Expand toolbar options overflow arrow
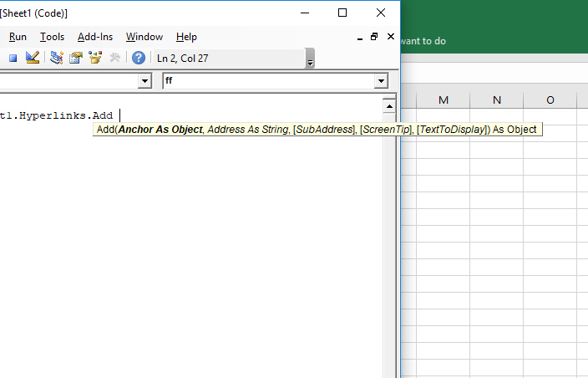 pyautogui.click(x=311, y=62)
